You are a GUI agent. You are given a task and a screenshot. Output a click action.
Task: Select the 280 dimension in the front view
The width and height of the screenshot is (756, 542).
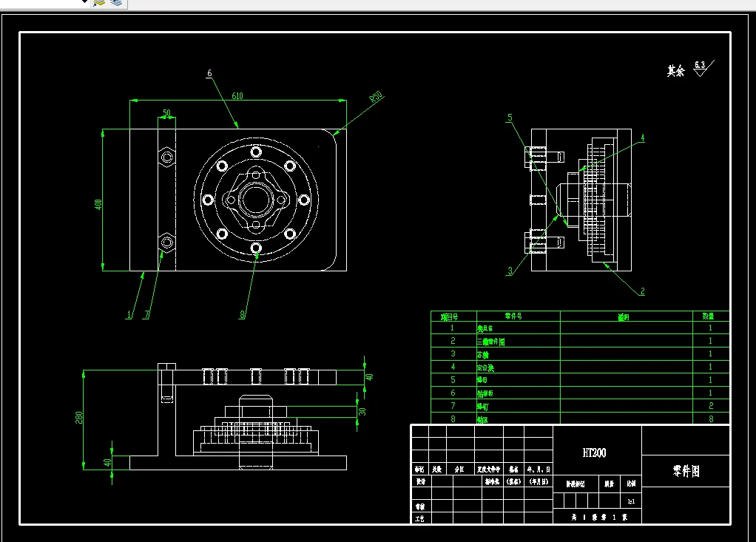tap(79, 417)
